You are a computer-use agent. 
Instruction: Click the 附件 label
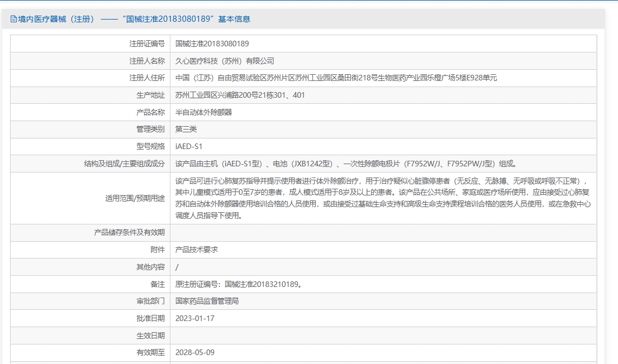point(158,250)
